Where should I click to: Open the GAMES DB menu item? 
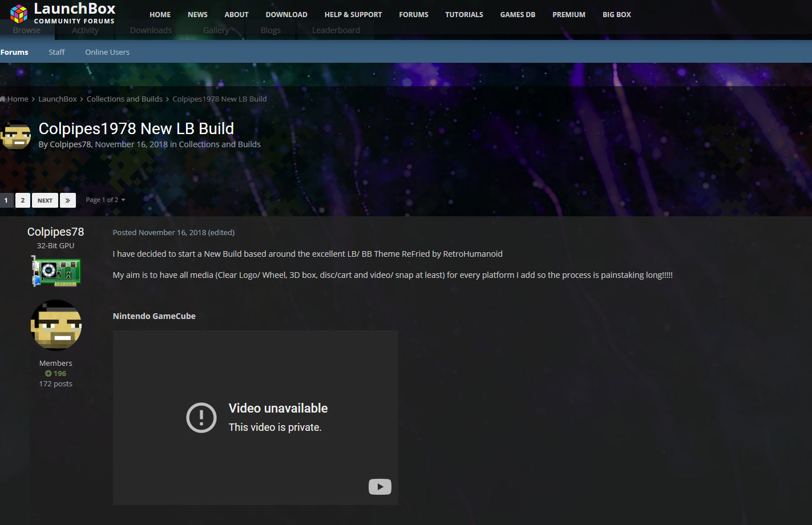(518, 14)
